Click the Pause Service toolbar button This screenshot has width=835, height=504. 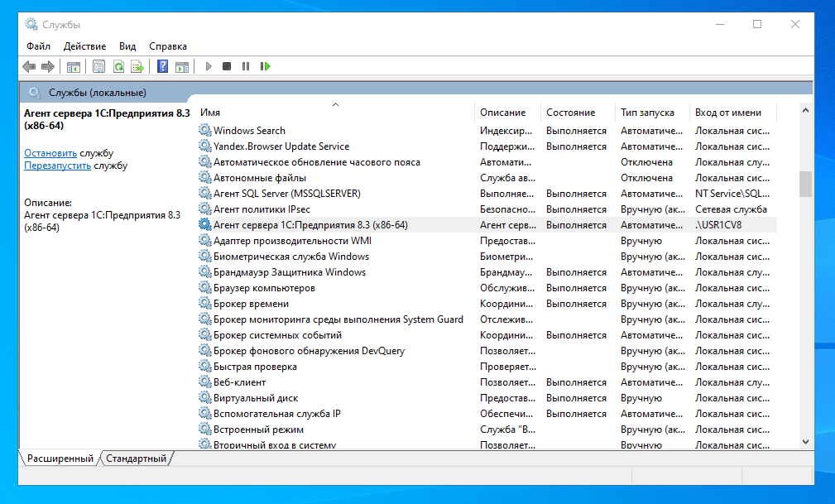tap(246, 66)
